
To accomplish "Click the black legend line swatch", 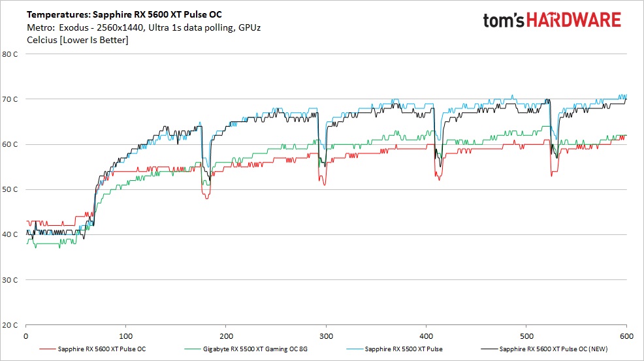I will [489, 349].
